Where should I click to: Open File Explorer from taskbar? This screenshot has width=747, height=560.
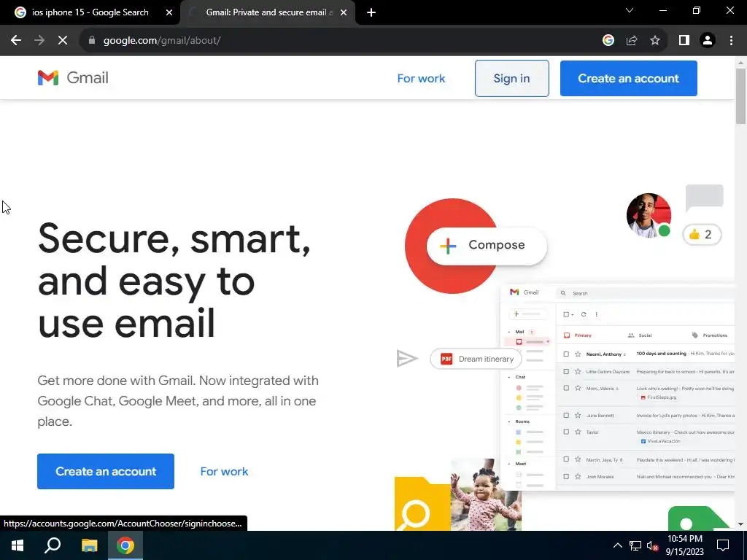pos(89,545)
